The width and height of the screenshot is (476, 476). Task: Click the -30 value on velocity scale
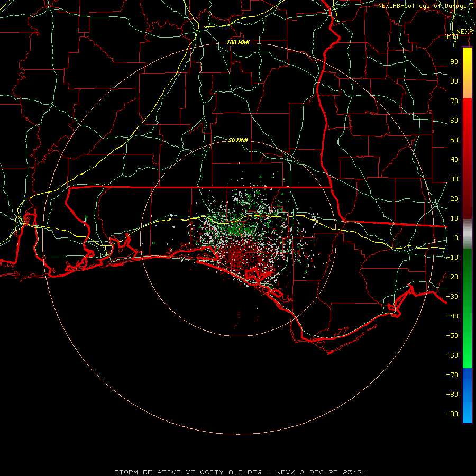point(452,297)
